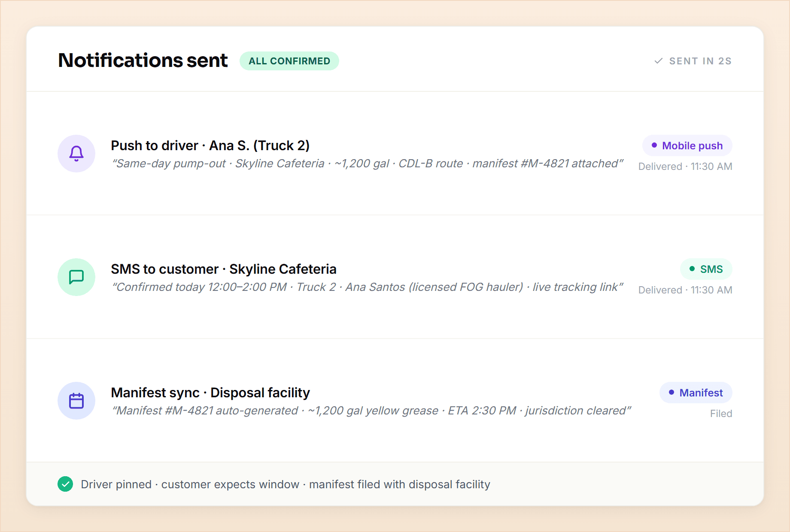Click the calendar icon for Manifest sync
The height and width of the screenshot is (532, 790).
pos(76,401)
